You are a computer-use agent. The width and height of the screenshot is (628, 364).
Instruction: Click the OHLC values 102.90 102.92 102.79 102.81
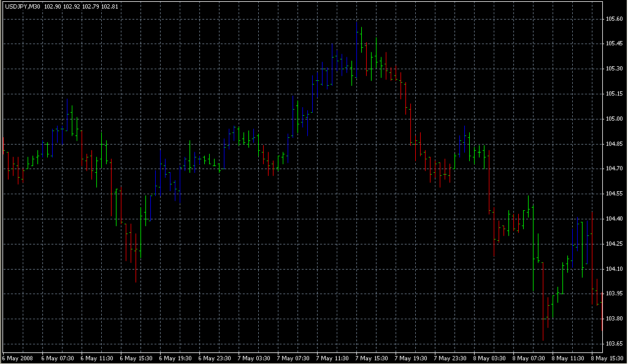(81, 7)
